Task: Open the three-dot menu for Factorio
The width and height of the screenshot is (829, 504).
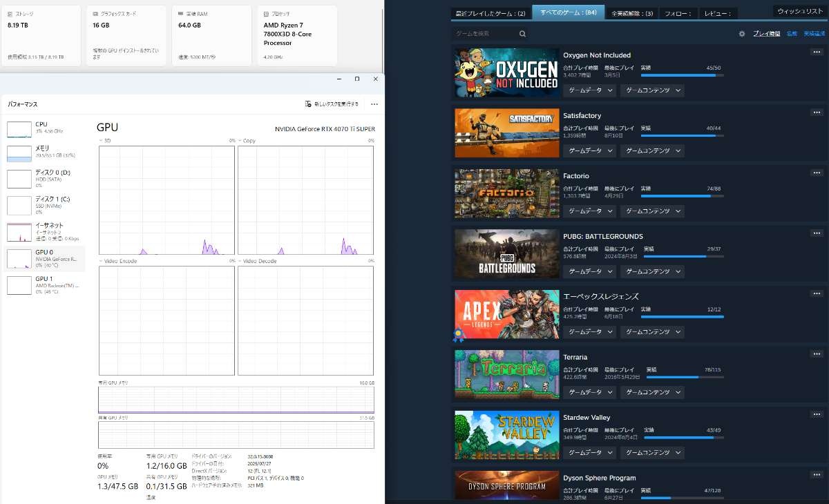Action: pyautogui.click(x=817, y=173)
